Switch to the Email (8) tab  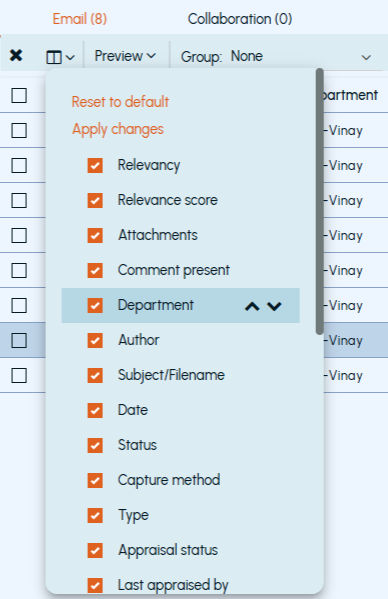80,19
